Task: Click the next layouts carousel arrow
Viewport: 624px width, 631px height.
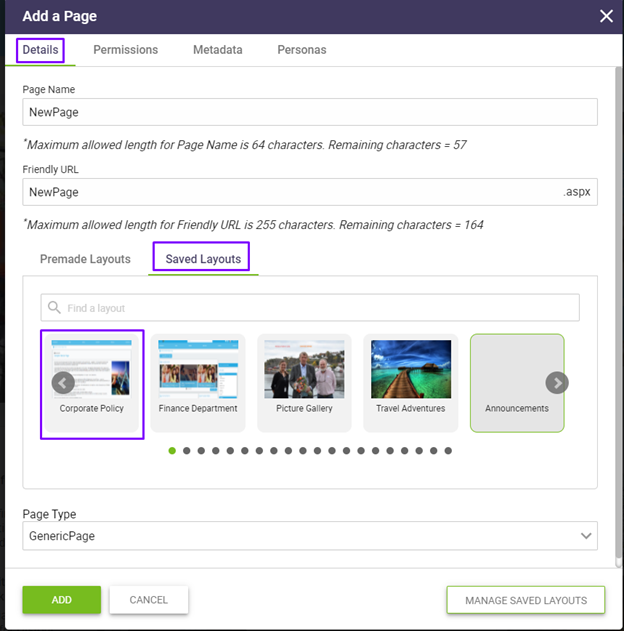Action: tap(557, 383)
